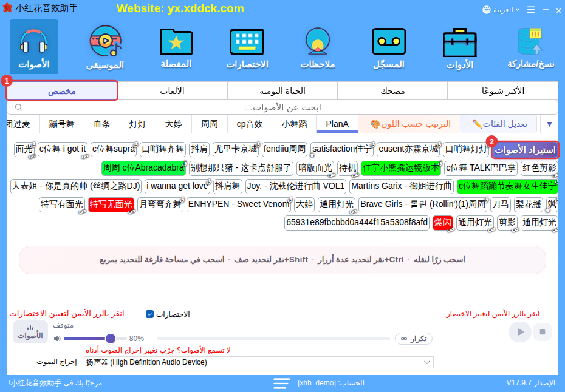Play the selected sound

click(520, 332)
